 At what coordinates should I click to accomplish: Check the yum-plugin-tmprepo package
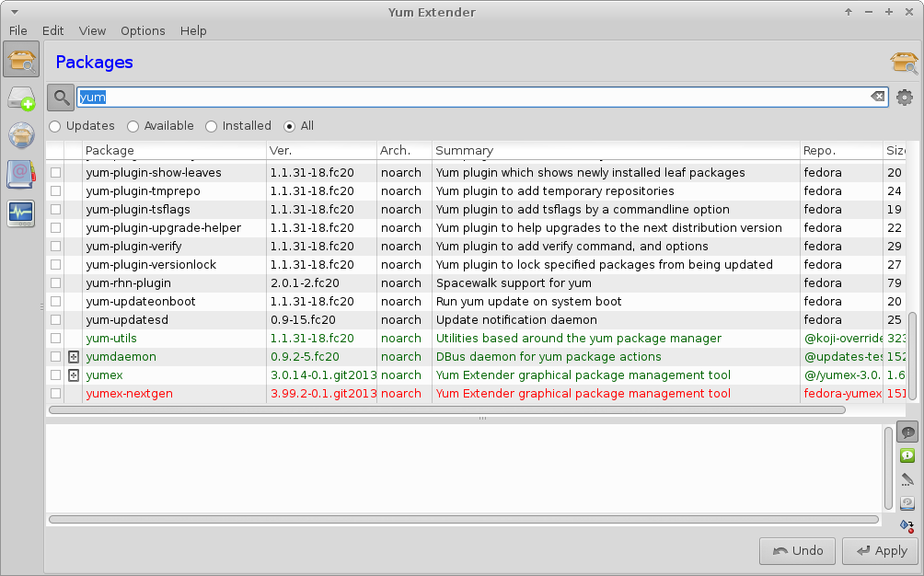[x=55, y=190]
